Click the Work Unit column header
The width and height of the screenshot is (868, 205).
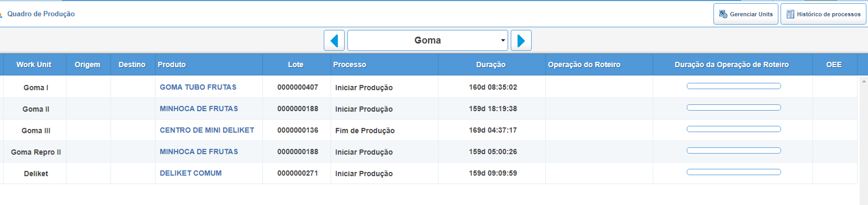[34, 64]
